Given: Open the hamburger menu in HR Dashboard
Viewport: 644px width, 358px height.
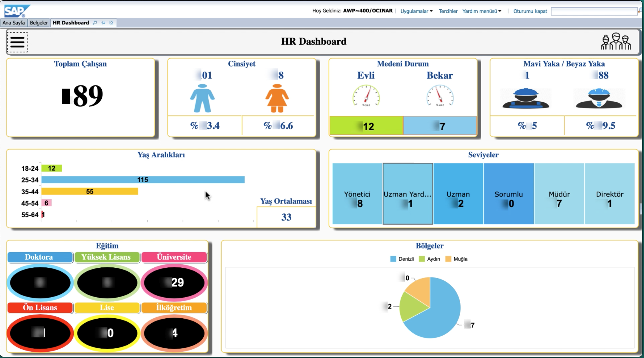Looking at the screenshot, I should (x=17, y=42).
